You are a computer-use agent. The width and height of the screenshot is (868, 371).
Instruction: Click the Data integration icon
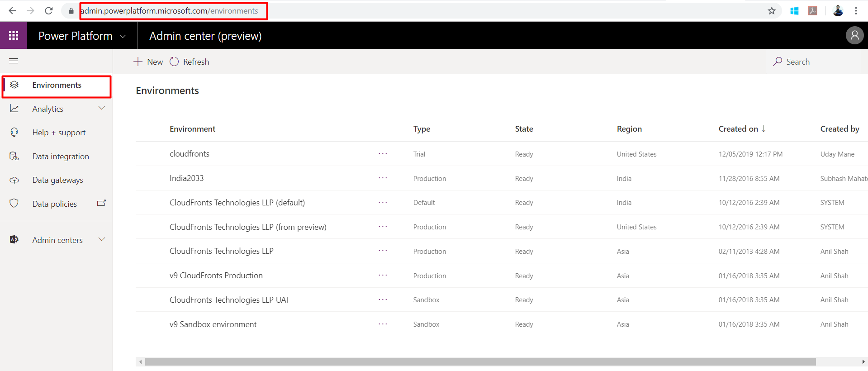pyautogui.click(x=14, y=156)
